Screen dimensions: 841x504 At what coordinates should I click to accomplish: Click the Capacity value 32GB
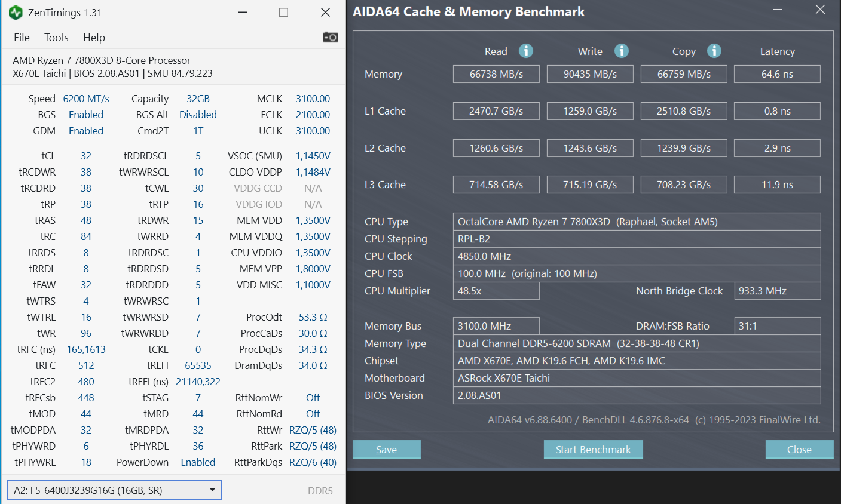click(x=198, y=99)
